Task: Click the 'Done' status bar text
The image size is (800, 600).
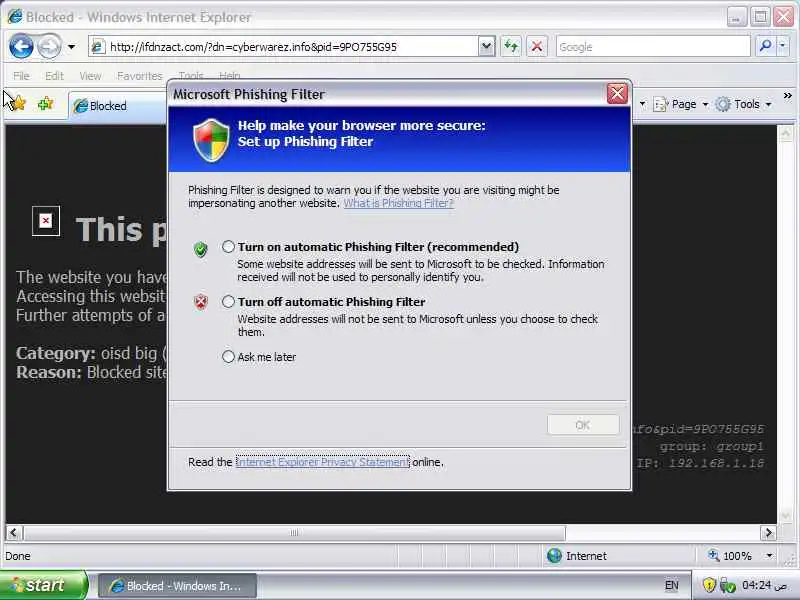Action: (x=18, y=556)
